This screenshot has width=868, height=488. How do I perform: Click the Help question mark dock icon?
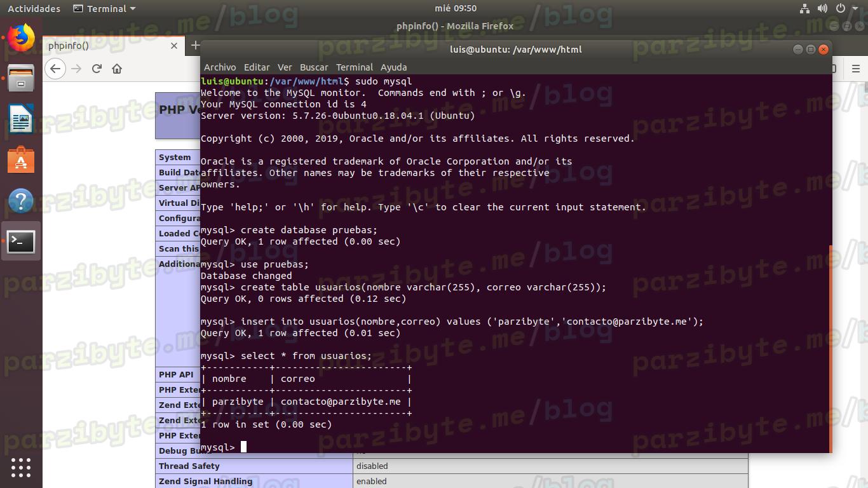[21, 201]
